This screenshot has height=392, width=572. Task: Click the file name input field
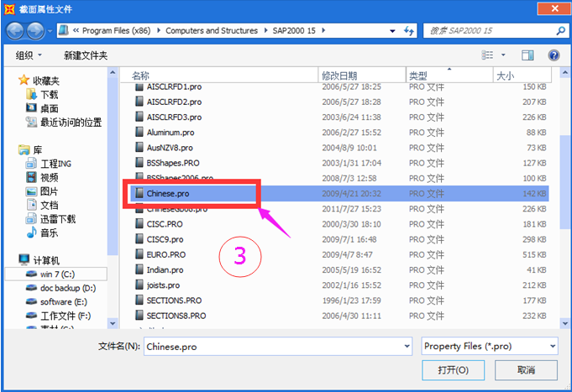(269, 345)
